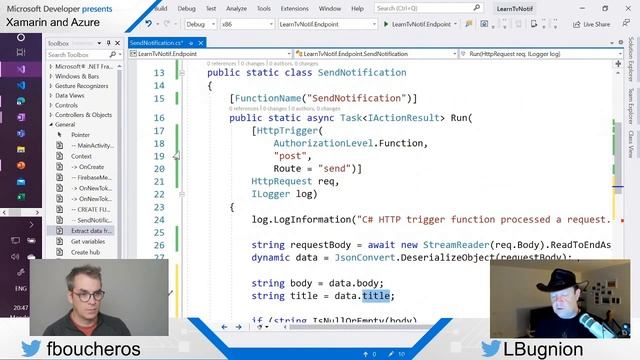
Task: Close the Toolbox panel
Action: tap(118, 43)
